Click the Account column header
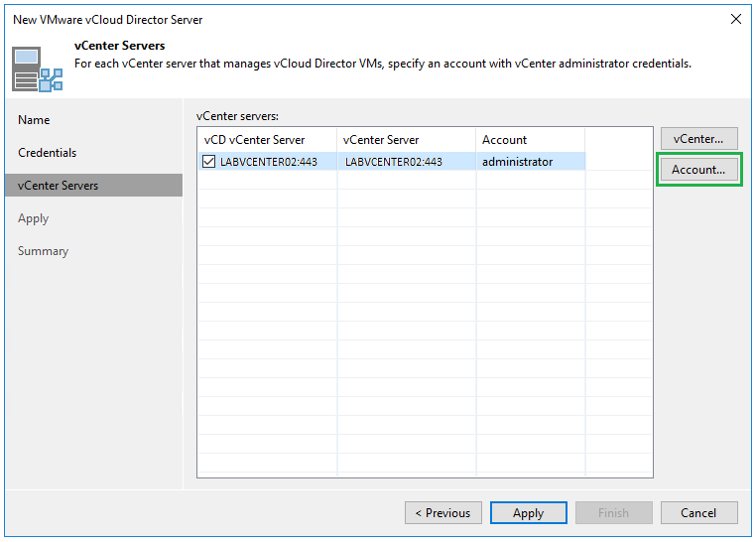The width and height of the screenshot is (756, 542). click(505, 140)
